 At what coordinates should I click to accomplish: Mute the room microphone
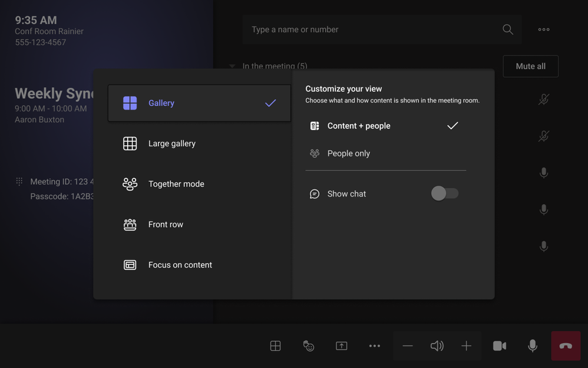click(533, 346)
